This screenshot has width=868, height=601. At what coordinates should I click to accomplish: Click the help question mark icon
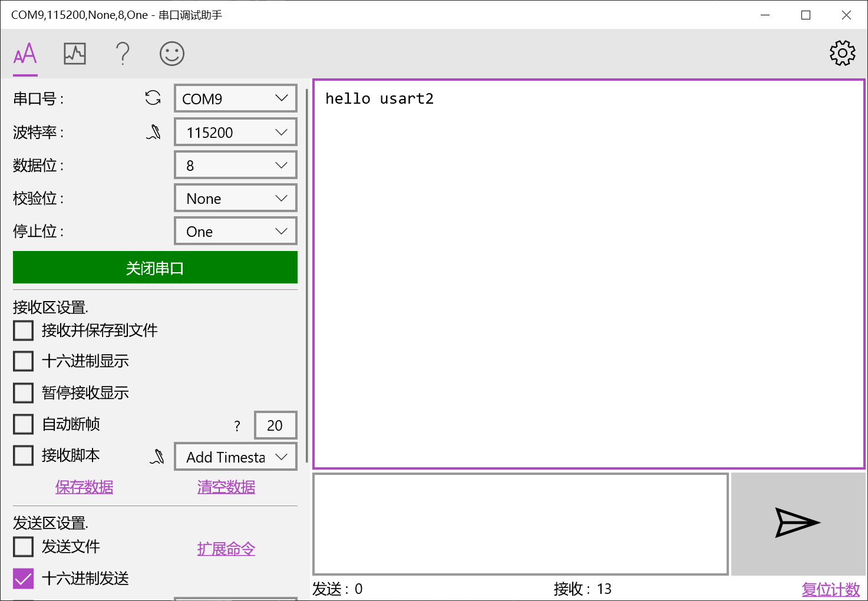click(123, 54)
